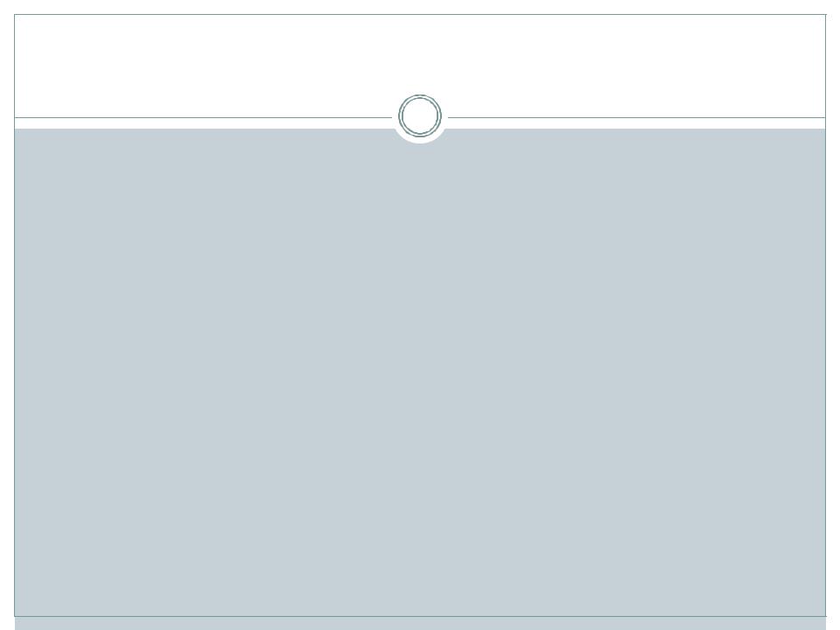Click the top border line of the frame
The image size is (840, 630).
(x=420, y=15)
